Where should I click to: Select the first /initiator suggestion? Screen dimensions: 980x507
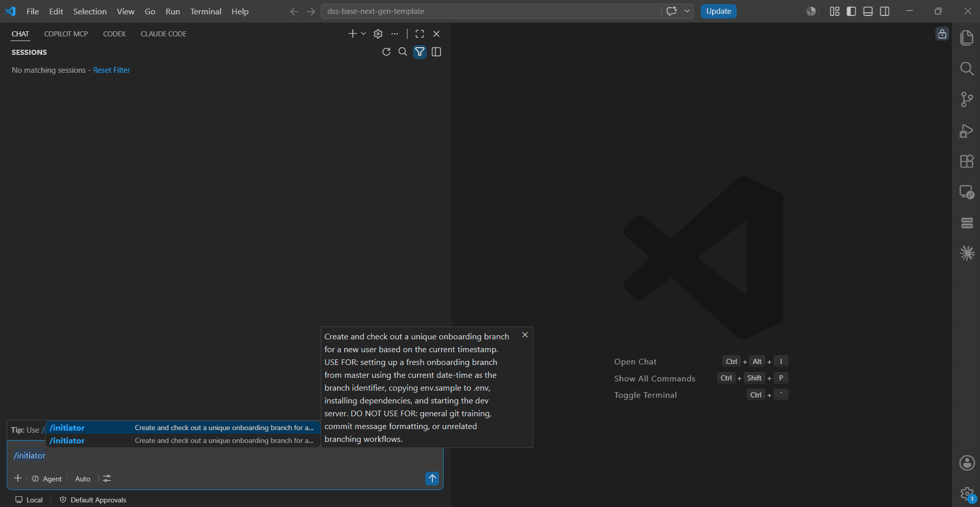(x=183, y=428)
